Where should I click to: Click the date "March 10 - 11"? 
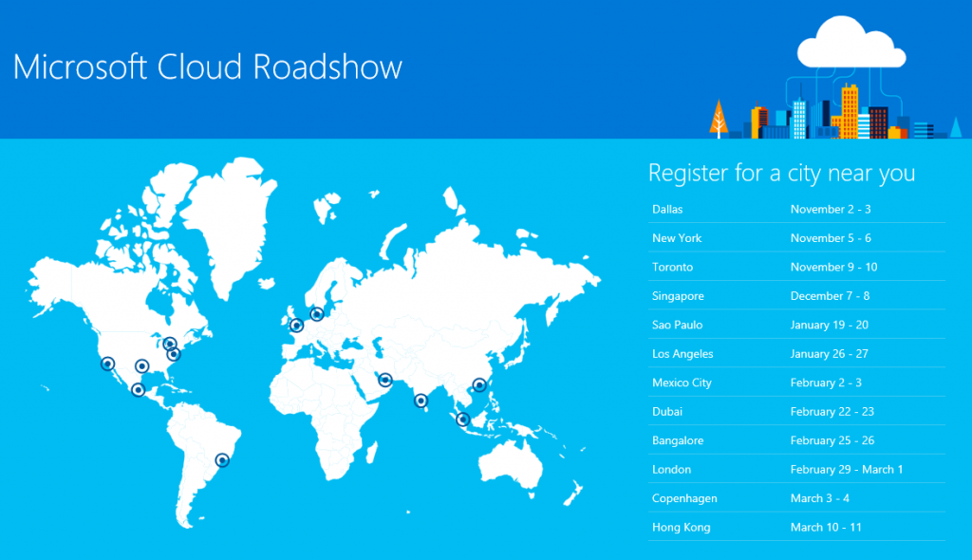coord(826,528)
